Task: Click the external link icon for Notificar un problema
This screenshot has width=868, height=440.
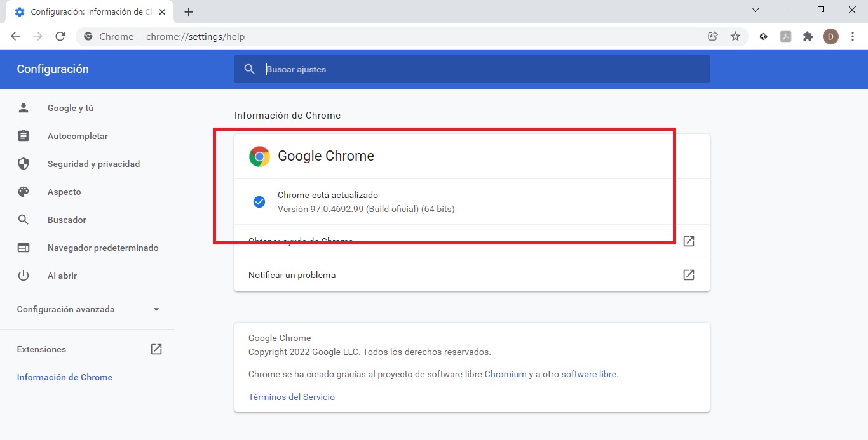Action: click(688, 275)
